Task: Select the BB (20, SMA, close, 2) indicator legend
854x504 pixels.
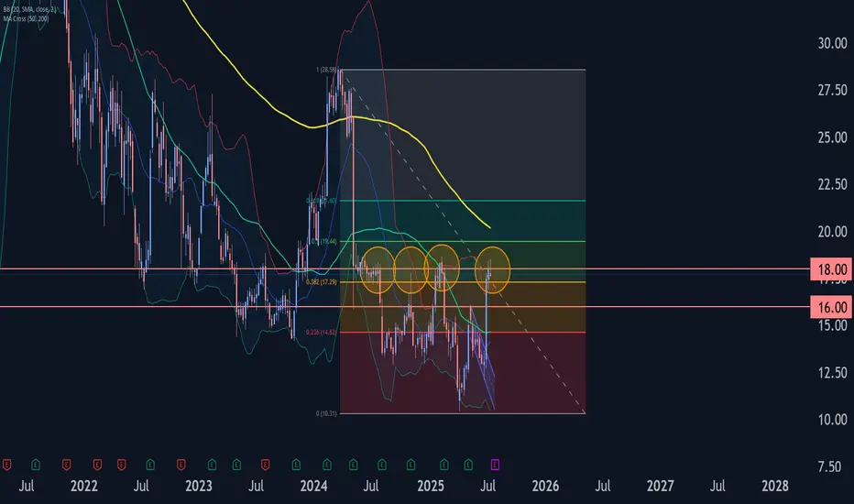Action: 29,10
